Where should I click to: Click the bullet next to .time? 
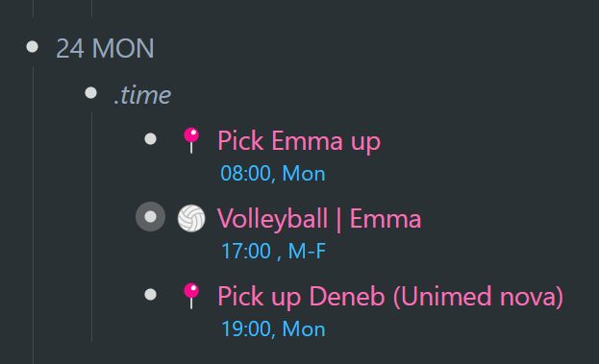pos(91,93)
